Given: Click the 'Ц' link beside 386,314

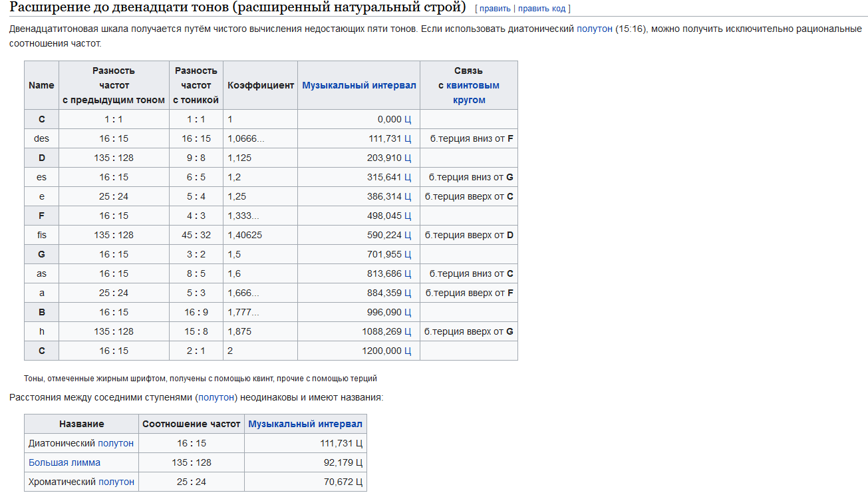Looking at the screenshot, I should tap(408, 196).
